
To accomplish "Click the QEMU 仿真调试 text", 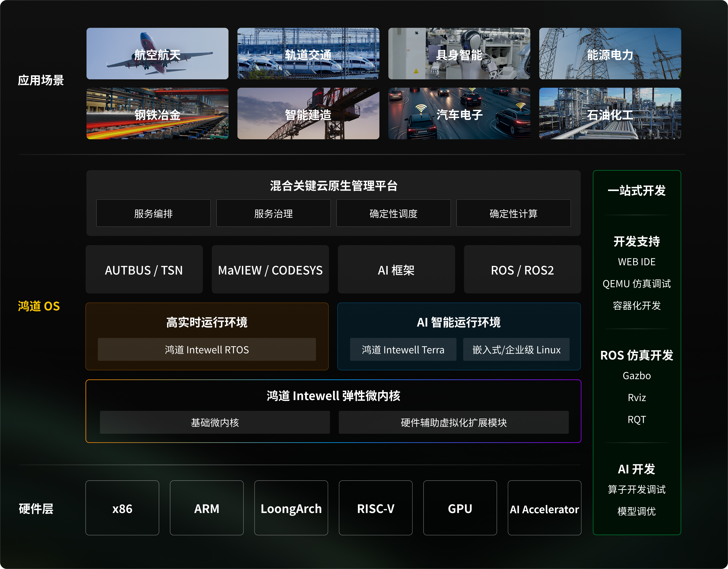I will [x=636, y=284].
